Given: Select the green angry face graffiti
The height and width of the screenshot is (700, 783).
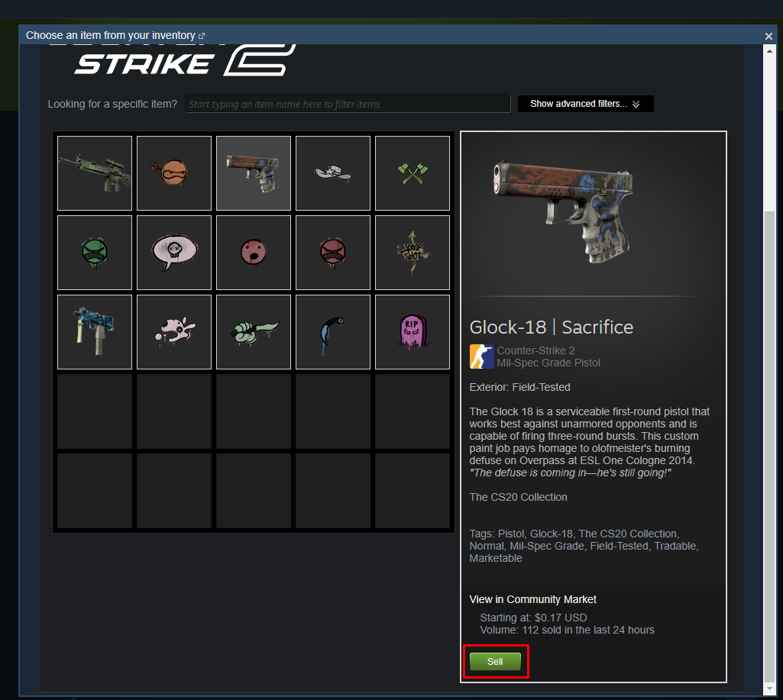Looking at the screenshot, I should tap(95, 253).
